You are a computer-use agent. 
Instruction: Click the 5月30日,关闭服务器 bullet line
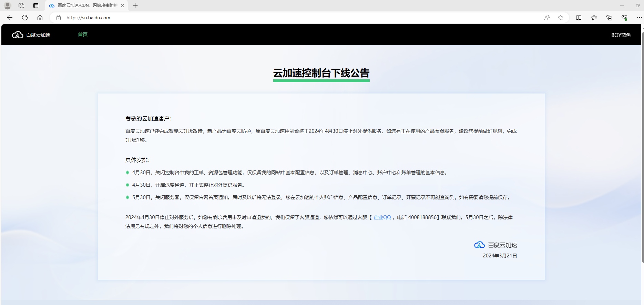pos(321,197)
